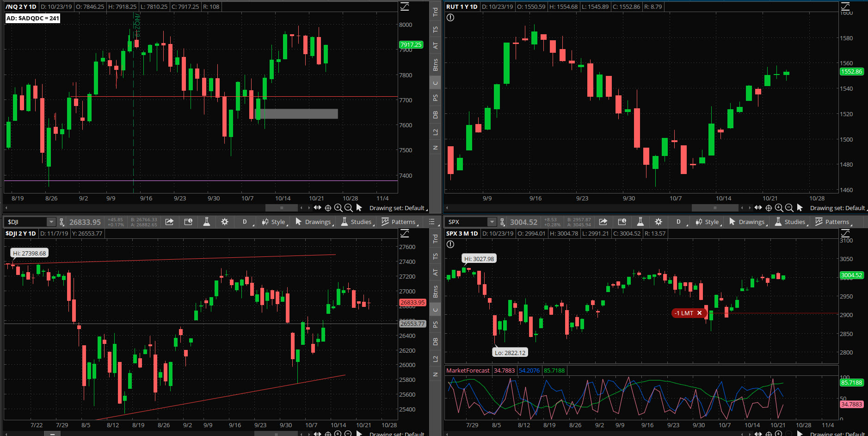
Task: Select the crosshair pan tool under /NQ chart
Action: pos(328,208)
